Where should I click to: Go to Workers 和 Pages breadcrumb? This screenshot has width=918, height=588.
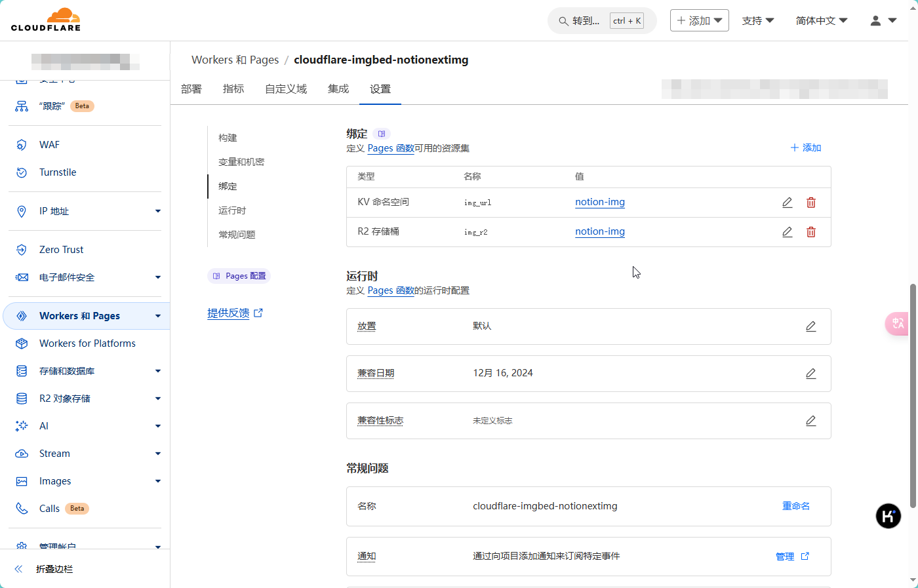[235, 60]
